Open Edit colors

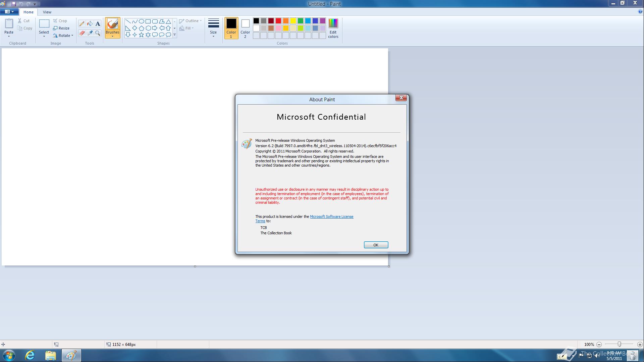tap(333, 28)
